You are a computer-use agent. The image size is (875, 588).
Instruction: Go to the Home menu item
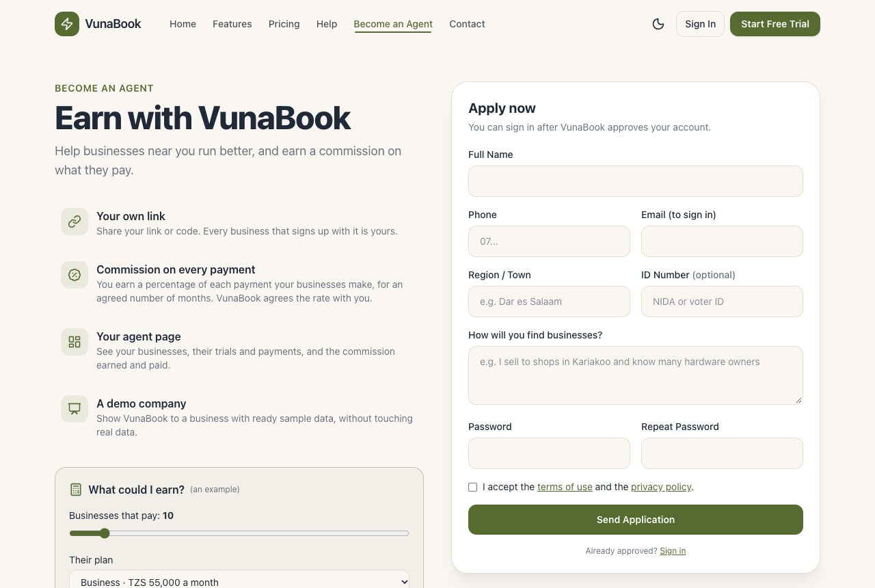tap(183, 24)
